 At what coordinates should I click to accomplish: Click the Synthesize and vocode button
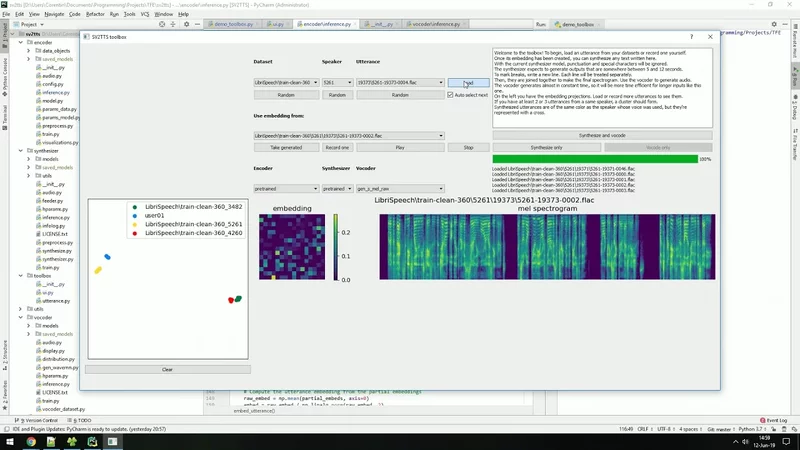(x=604, y=135)
